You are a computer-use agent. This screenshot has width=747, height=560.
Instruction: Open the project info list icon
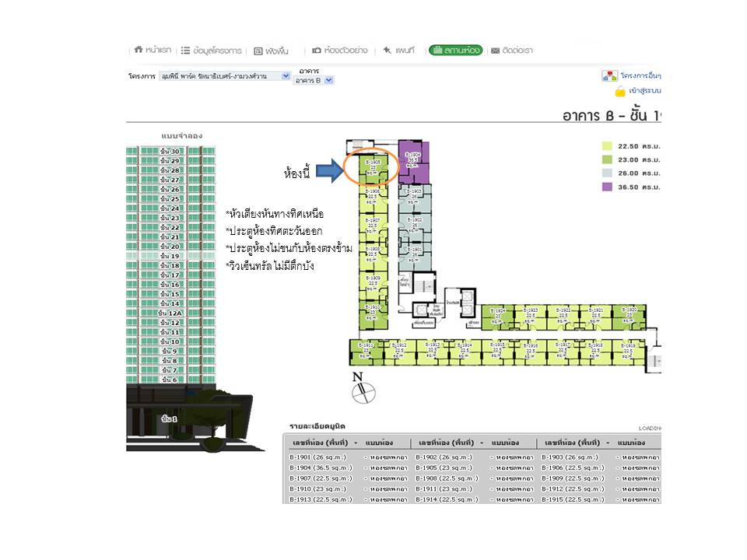[186, 51]
